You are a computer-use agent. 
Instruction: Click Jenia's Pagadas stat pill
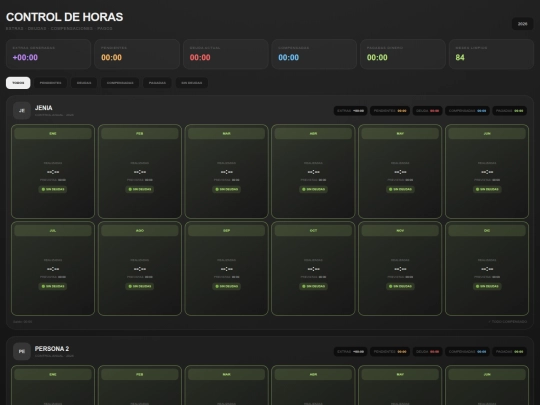[x=509, y=111]
